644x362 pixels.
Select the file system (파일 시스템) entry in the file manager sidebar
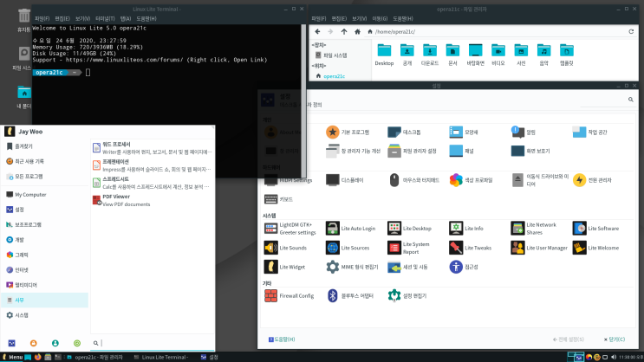[331, 55]
